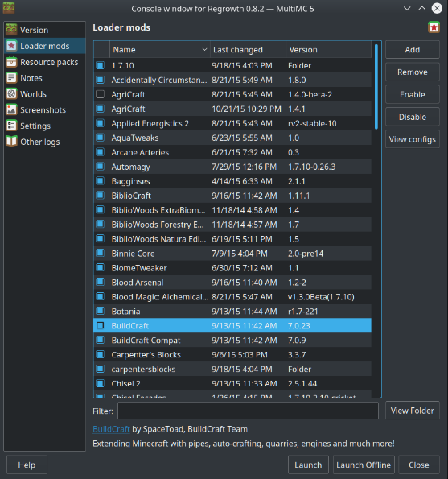Toggle the BiblioCraft checkbox
This screenshot has height=479, width=448.
coord(100,195)
